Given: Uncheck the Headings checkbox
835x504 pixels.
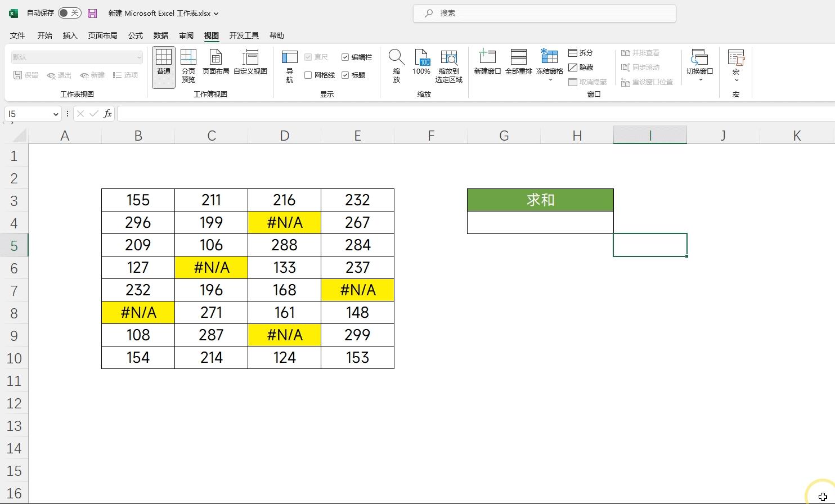Looking at the screenshot, I should tap(345, 75).
